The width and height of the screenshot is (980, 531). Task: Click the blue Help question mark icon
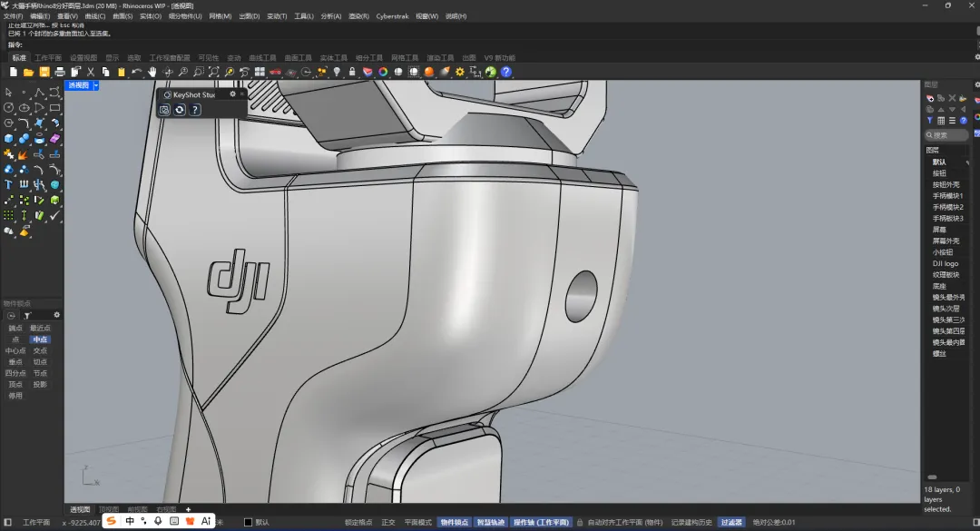pos(506,72)
